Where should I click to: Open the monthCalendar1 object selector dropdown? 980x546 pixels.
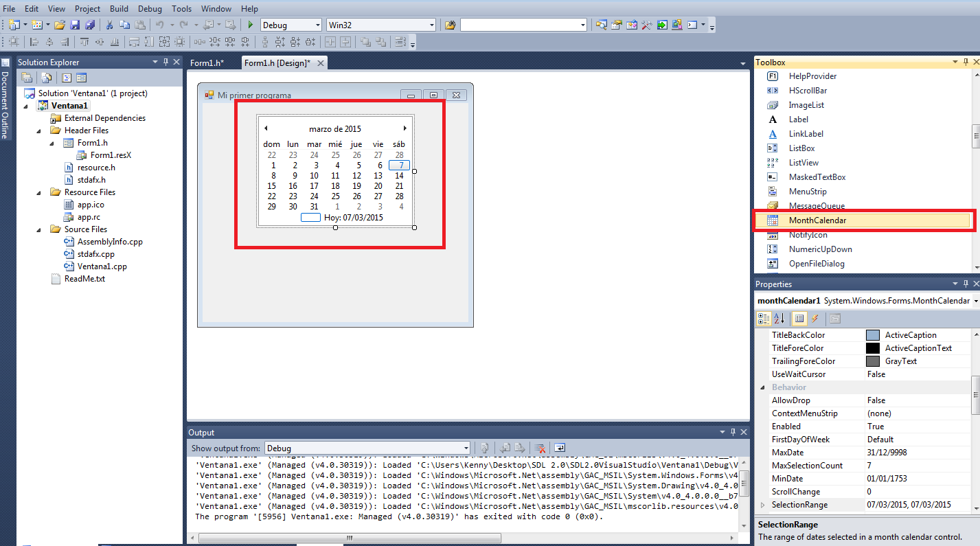point(975,301)
